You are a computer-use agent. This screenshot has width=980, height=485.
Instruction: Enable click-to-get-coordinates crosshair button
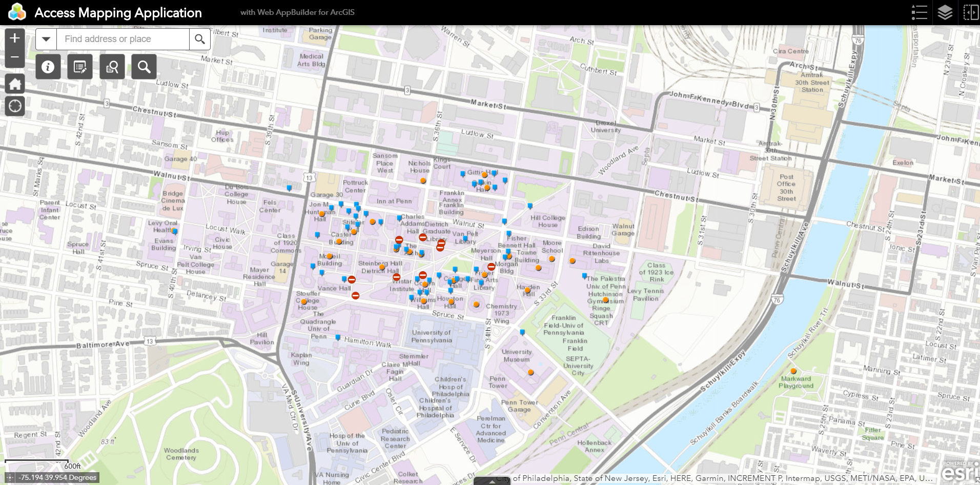[10, 478]
